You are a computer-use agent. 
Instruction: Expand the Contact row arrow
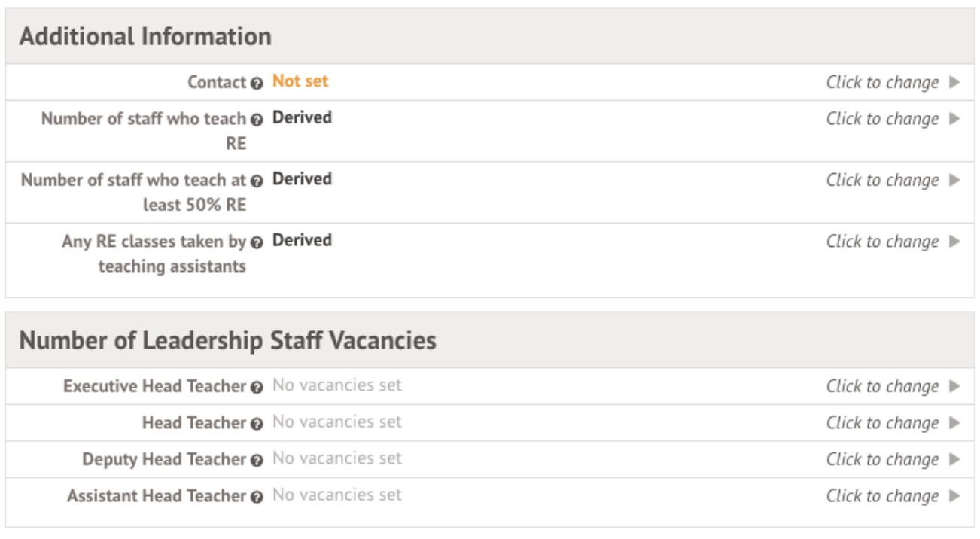coord(954,82)
